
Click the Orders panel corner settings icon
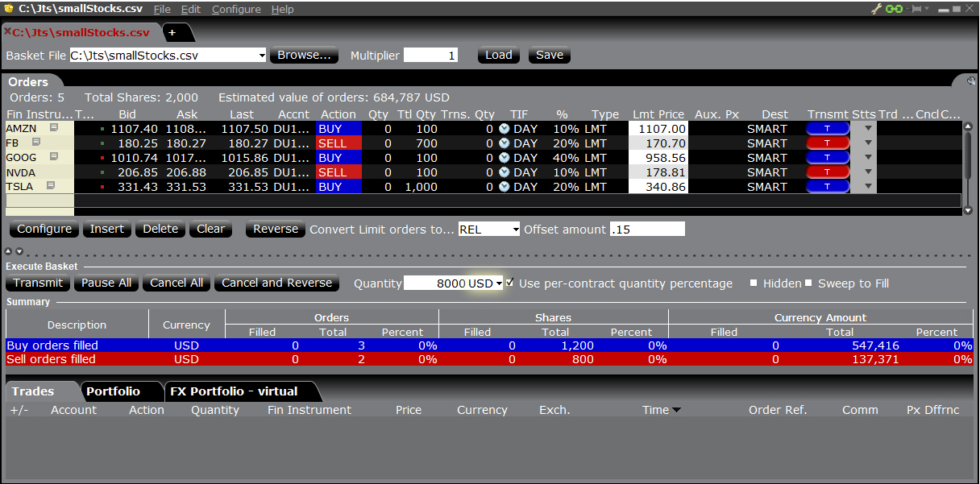[x=970, y=81]
